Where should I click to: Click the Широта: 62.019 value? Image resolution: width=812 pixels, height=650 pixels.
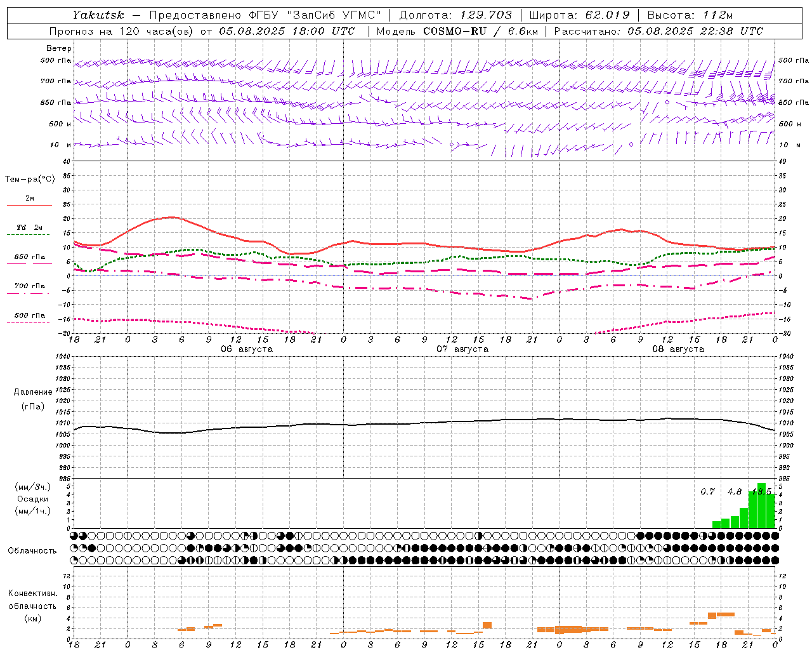[579, 15]
